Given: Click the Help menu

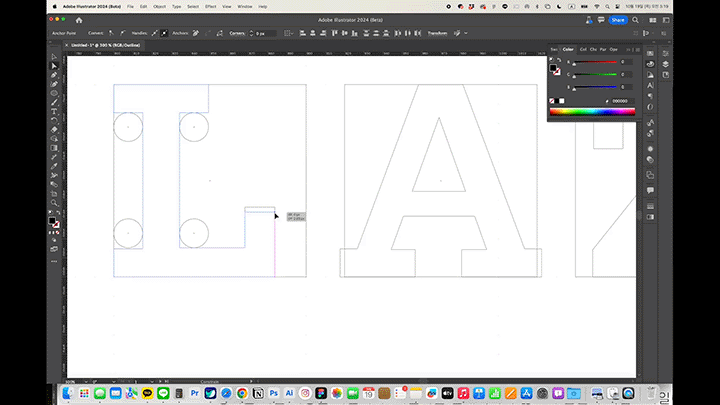Looking at the screenshot, I should point(263,6).
